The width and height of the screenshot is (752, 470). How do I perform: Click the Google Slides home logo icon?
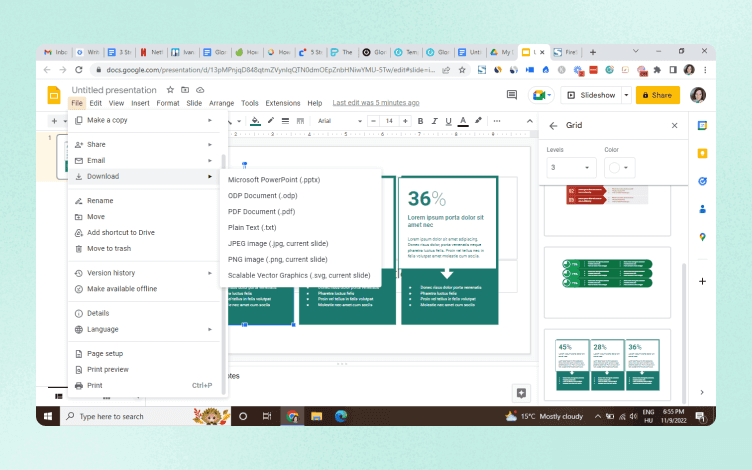(54, 95)
